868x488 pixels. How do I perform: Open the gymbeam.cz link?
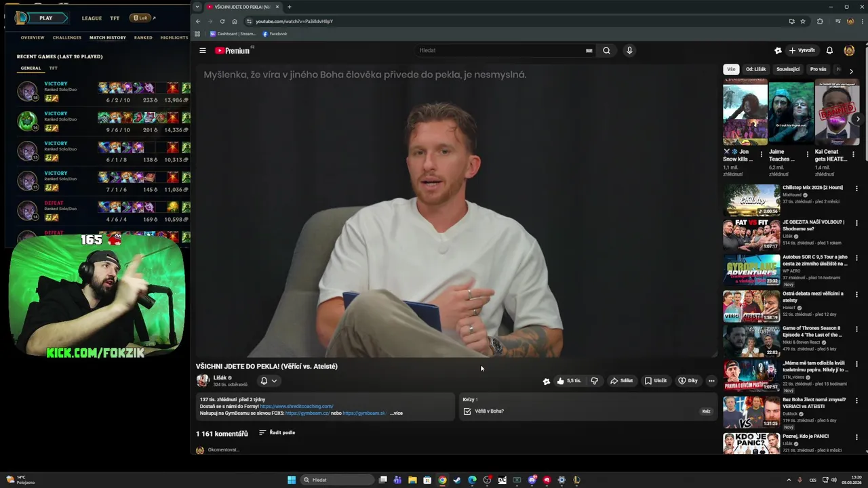307,413
